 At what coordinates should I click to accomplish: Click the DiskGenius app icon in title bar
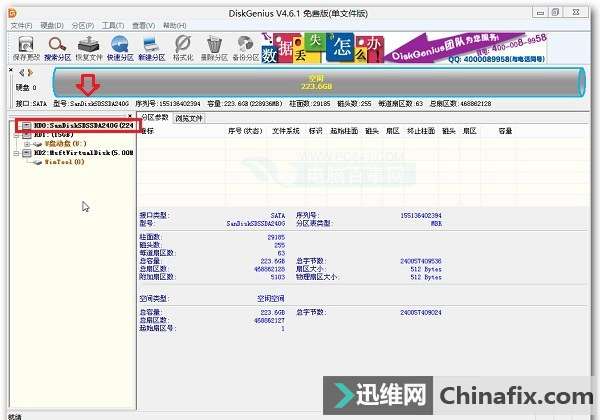click(12, 13)
